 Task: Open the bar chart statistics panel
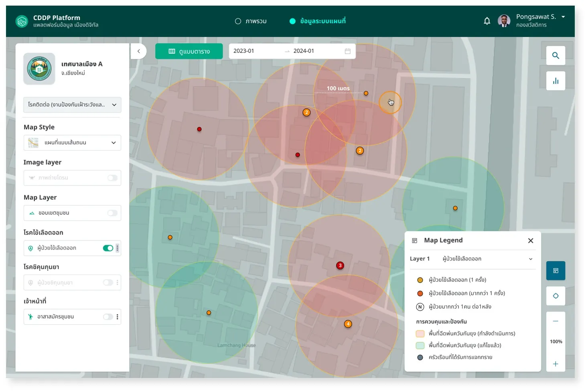[556, 81]
